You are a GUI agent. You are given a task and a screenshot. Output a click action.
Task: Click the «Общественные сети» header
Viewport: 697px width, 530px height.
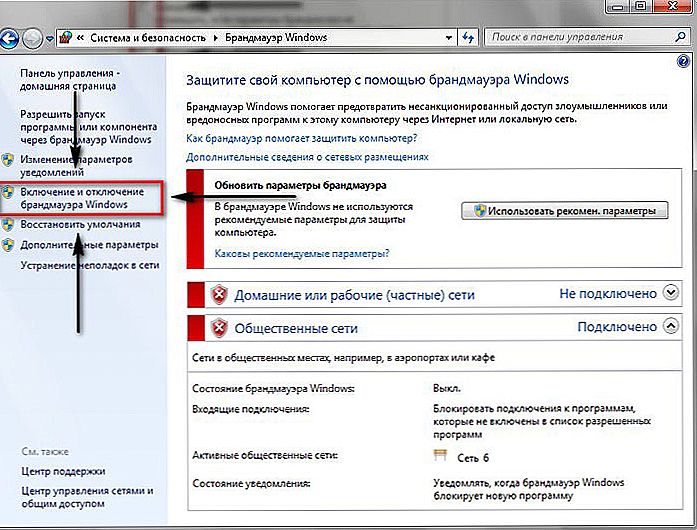pos(296,329)
